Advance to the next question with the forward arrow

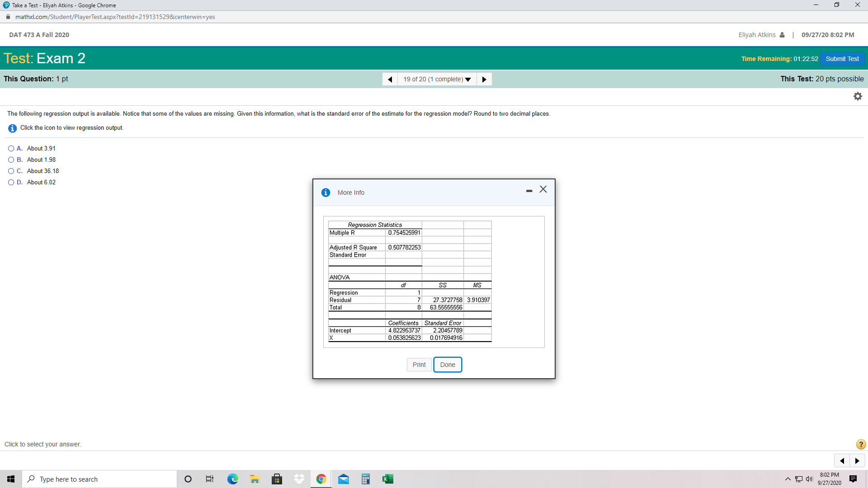coord(484,79)
